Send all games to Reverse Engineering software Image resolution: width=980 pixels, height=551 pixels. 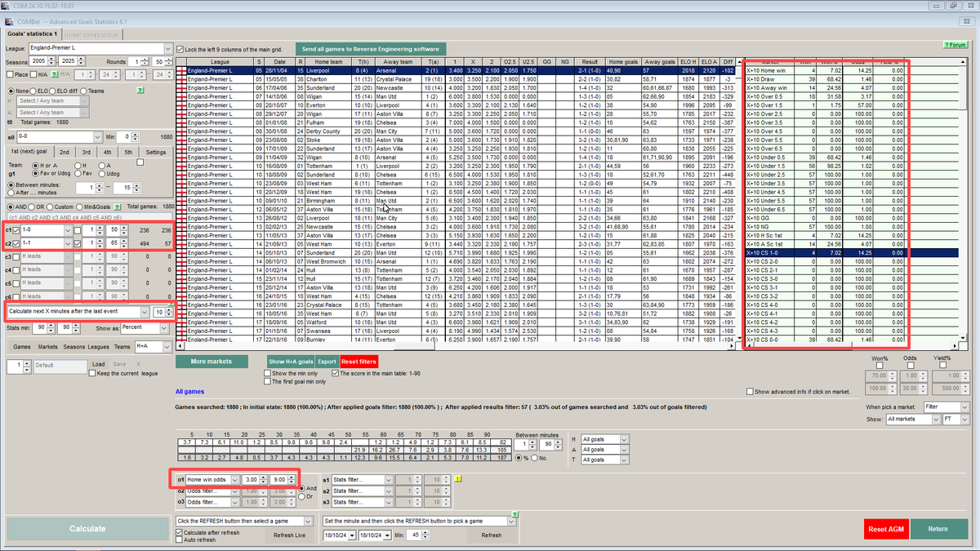click(370, 49)
